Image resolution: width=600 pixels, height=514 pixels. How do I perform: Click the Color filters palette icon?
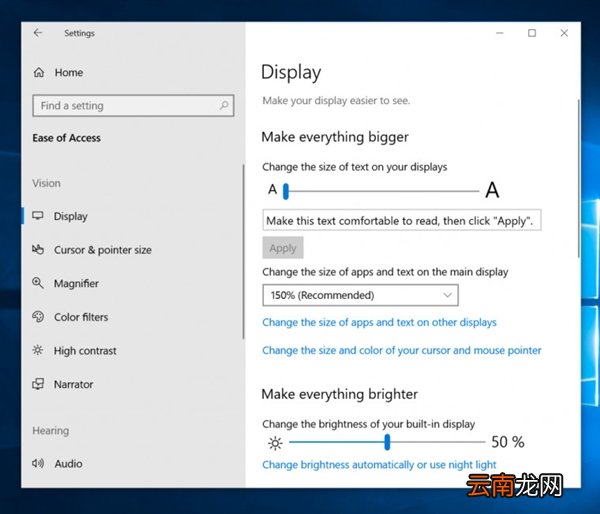pos(38,317)
